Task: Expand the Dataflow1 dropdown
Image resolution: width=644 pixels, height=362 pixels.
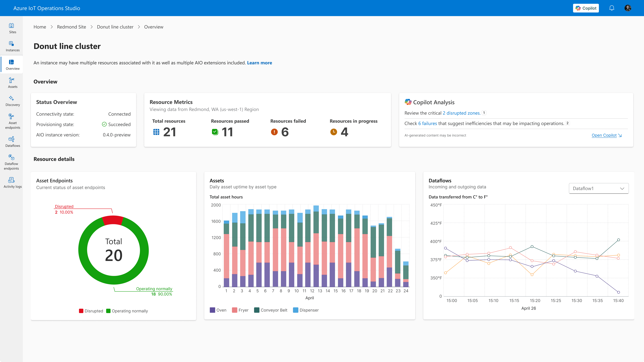Action: click(x=598, y=188)
